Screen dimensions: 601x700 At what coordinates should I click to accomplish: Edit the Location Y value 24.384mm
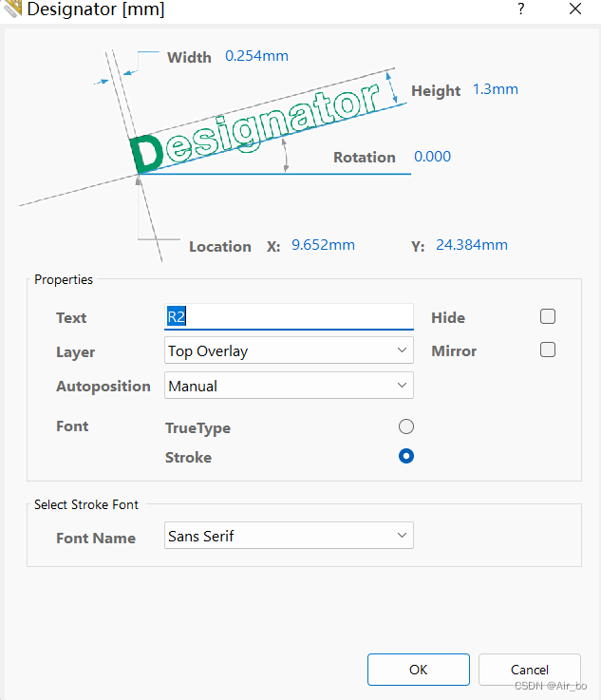click(472, 245)
